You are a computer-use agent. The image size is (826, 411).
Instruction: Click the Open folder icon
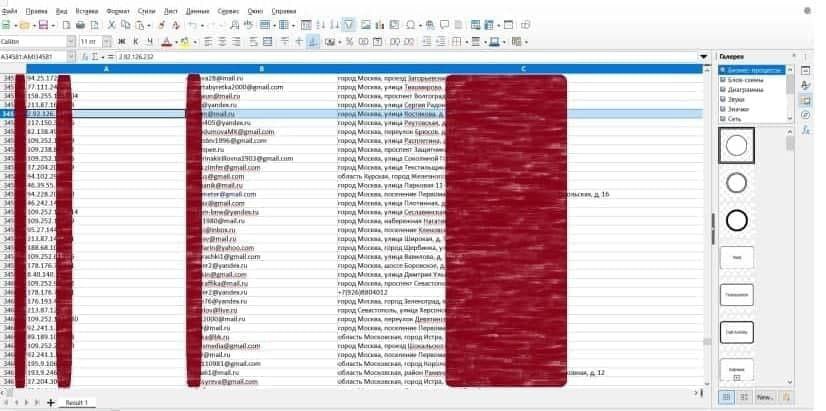[x=24, y=25]
